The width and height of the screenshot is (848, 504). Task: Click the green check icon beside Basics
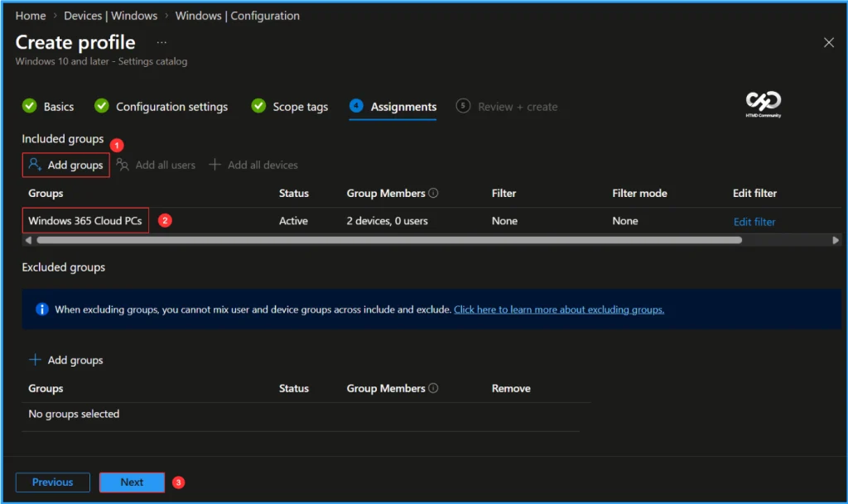[x=29, y=106]
